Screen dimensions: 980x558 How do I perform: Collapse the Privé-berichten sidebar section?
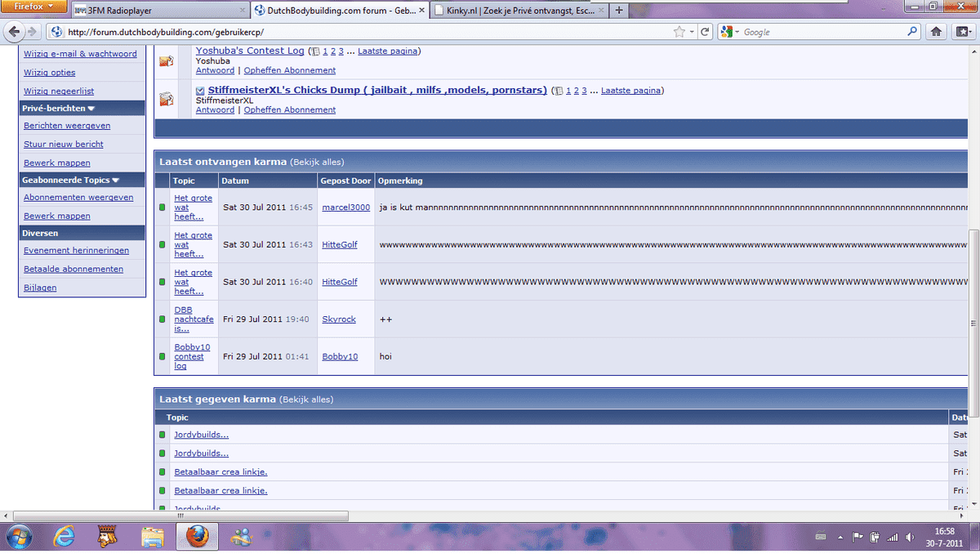(x=91, y=108)
